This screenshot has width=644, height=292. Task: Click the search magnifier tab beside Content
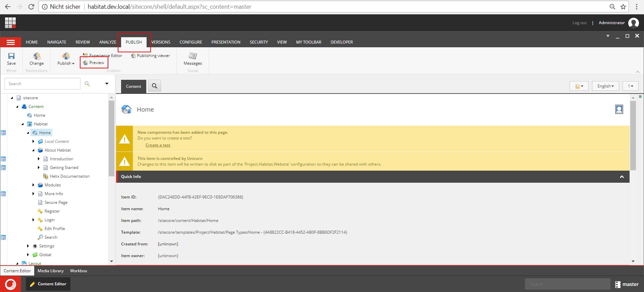155,86
